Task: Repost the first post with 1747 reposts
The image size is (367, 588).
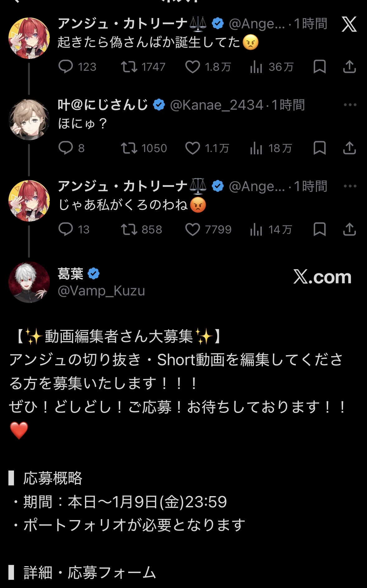Action: [129, 67]
